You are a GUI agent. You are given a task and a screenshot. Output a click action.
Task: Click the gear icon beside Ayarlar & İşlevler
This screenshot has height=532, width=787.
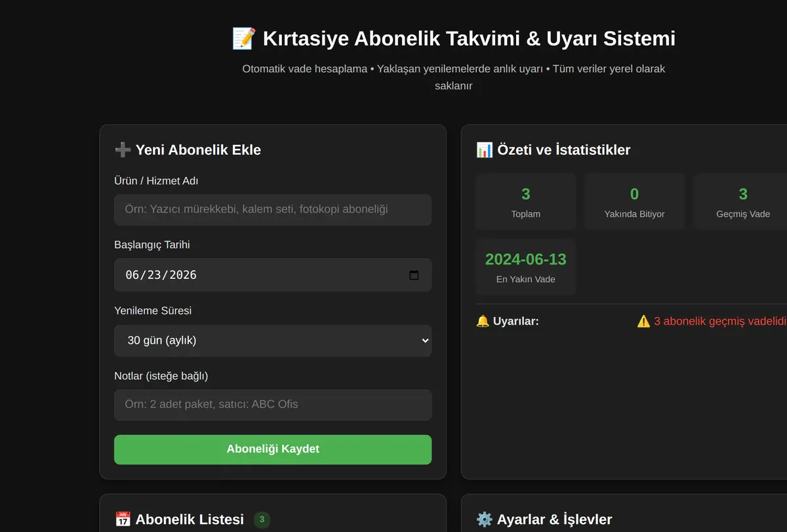pos(485,520)
